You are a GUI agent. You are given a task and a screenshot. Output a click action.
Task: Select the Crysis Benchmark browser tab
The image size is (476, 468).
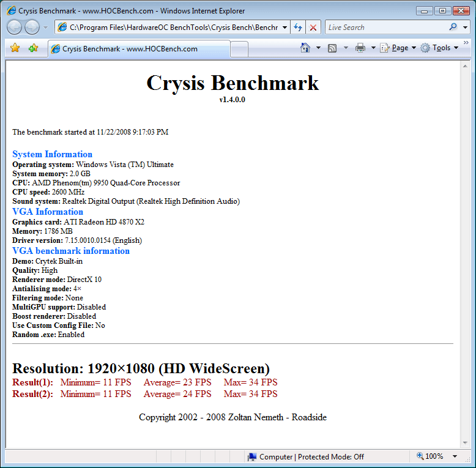point(139,49)
